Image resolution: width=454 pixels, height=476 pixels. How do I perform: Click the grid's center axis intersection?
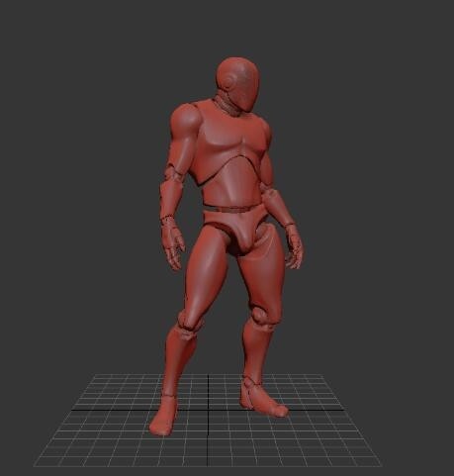click(209, 411)
